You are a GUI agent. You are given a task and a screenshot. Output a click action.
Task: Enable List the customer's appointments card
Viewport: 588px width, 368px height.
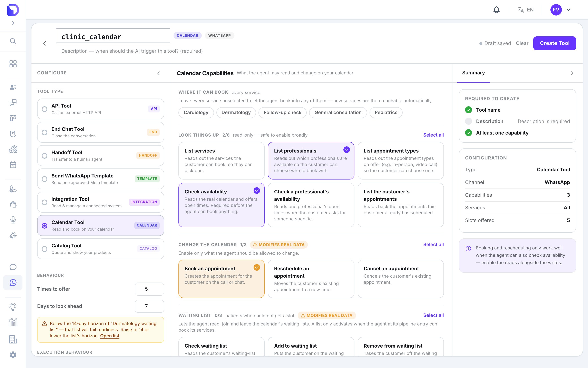click(401, 205)
